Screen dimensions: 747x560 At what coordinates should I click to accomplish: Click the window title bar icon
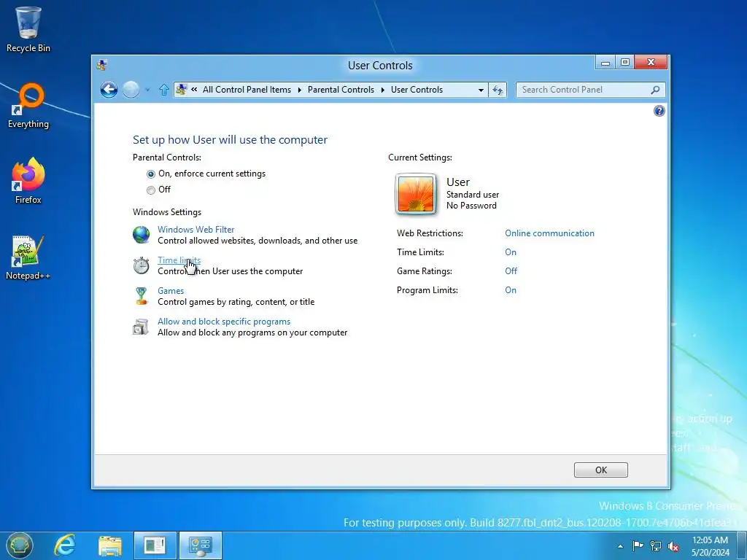[x=101, y=65]
